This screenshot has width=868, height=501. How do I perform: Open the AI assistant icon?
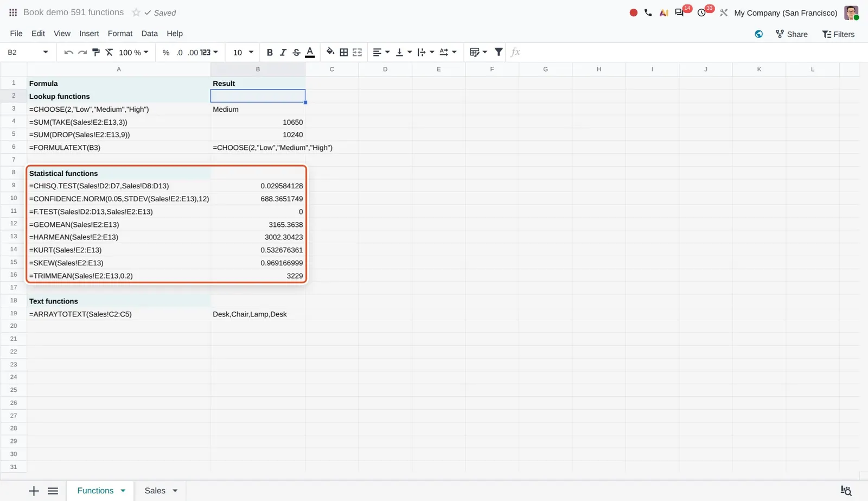coord(663,12)
